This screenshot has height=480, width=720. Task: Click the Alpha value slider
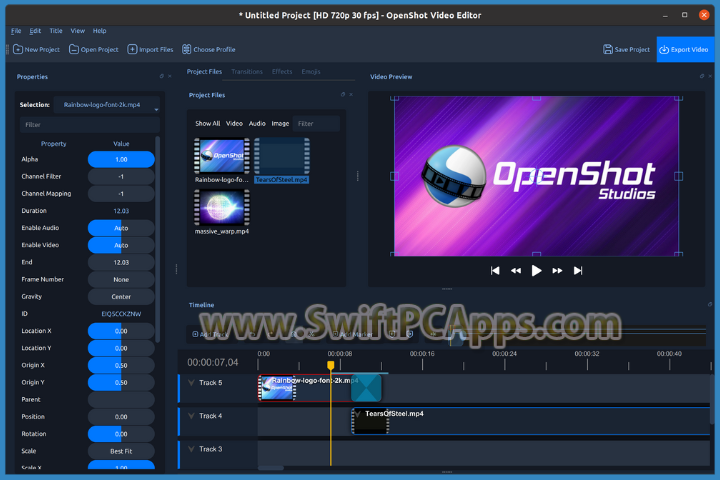121,159
